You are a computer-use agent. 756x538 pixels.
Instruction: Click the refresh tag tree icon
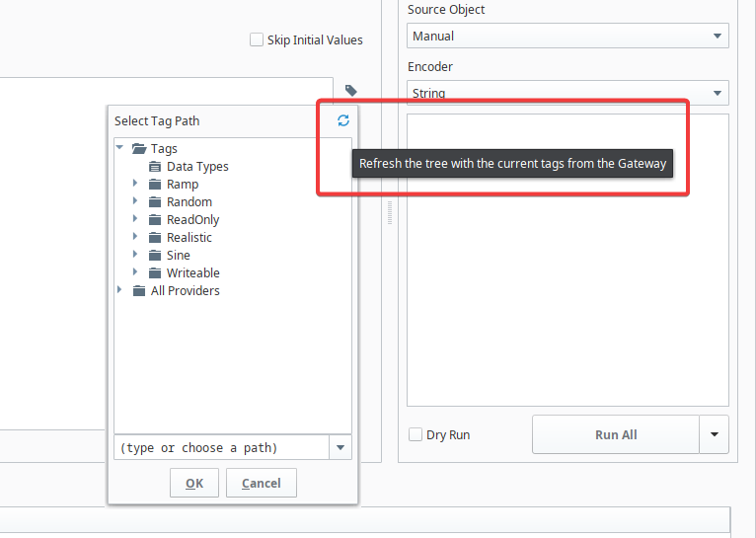[342, 120]
